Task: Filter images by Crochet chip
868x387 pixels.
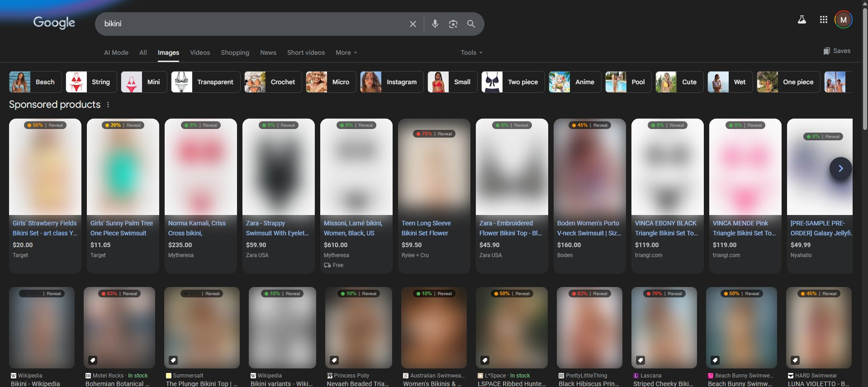Action: (273, 82)
